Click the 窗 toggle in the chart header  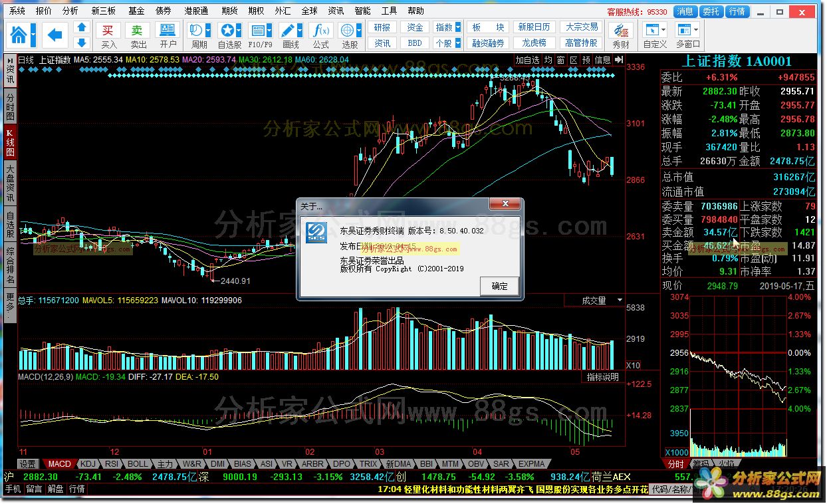coord(560,60)
